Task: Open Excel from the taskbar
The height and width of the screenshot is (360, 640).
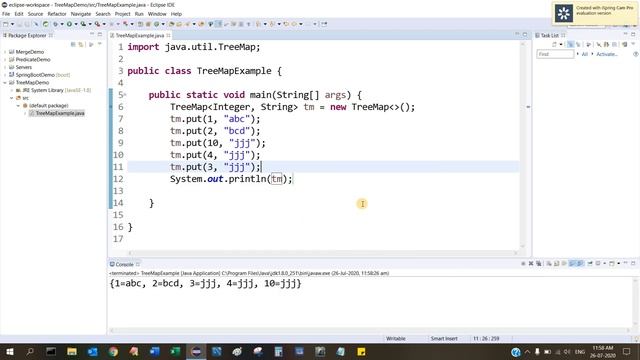Action: 175,351
